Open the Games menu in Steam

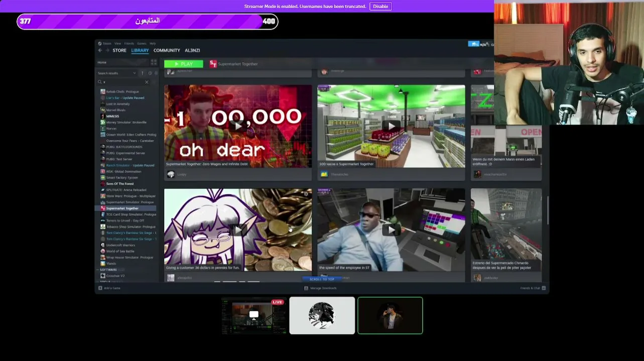142,44
